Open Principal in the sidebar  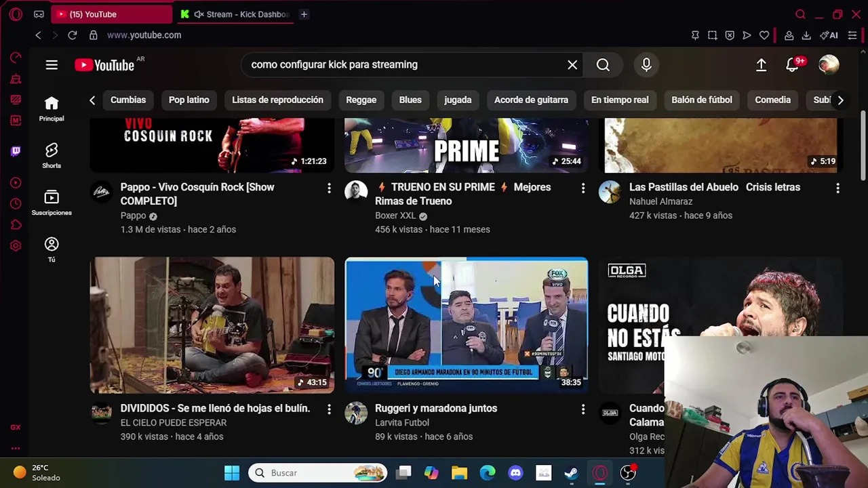pyautogui.click(x=52, y=108)
